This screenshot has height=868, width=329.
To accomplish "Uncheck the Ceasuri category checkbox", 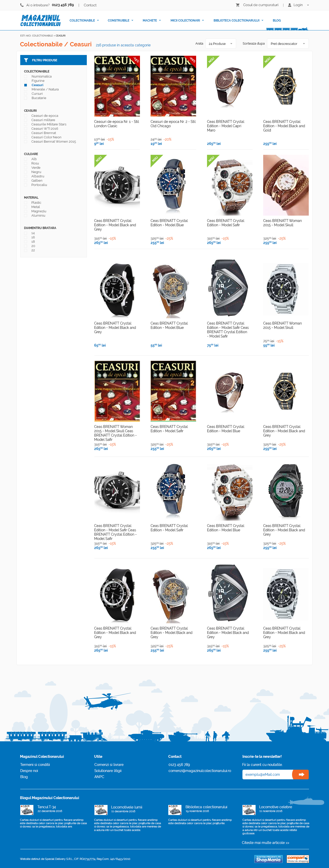I will pyautogui.click(x=26, y=85).
